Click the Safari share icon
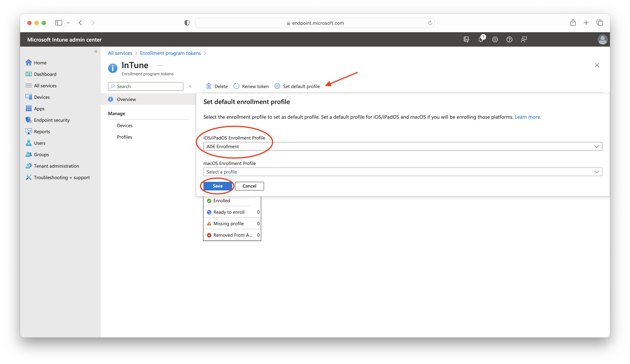This screenshot has height=364, width=630. coord(573,23)
